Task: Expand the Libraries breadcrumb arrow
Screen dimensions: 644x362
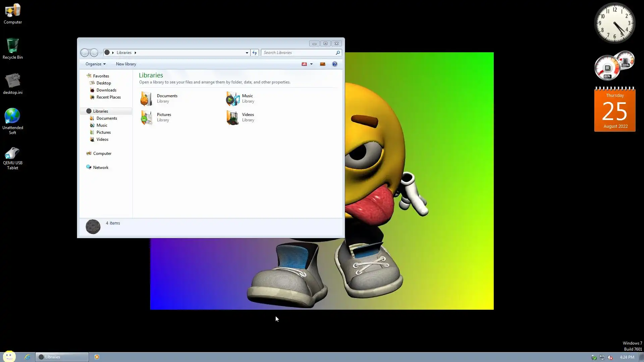Action: tap(135, 53)
